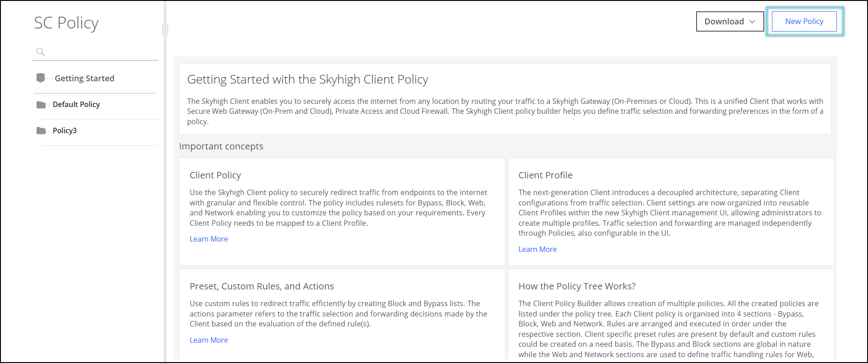Follow Learn More link under Client Profile
868x363 pixels.
537,249
